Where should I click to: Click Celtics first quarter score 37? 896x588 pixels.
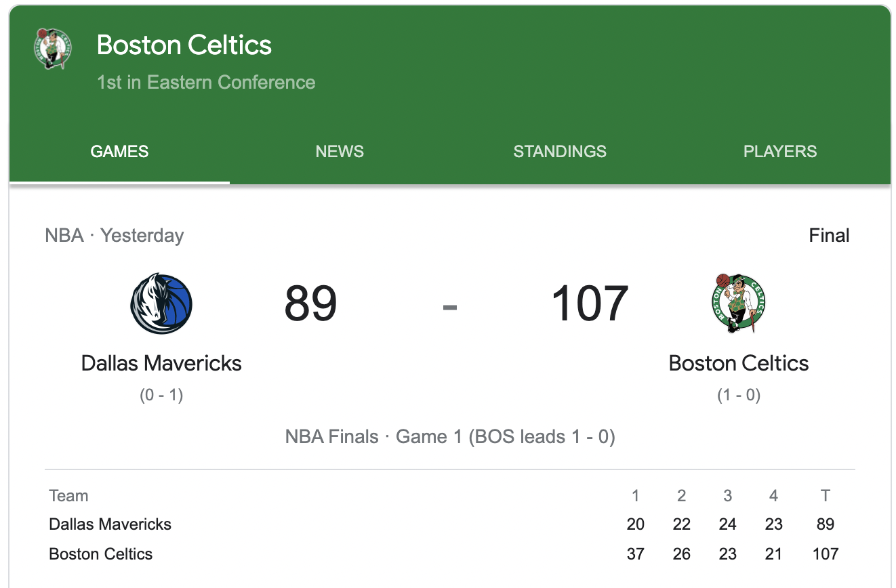(636, 554)
